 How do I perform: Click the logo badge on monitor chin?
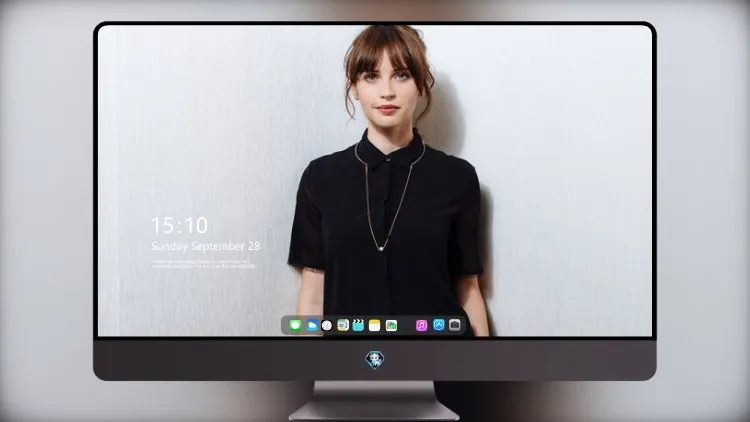[375, 360]
